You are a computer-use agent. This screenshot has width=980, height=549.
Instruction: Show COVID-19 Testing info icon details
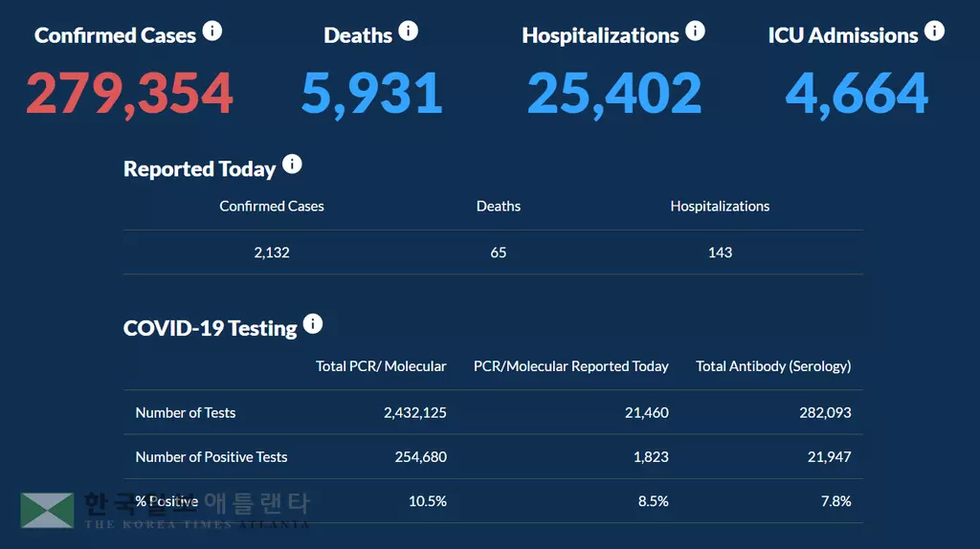click(313, 324)
